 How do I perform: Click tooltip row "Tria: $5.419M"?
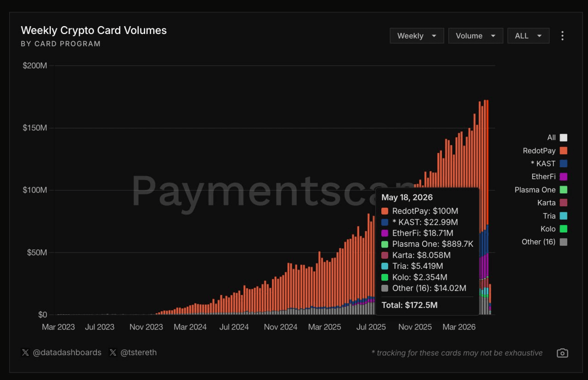point(413,266)
